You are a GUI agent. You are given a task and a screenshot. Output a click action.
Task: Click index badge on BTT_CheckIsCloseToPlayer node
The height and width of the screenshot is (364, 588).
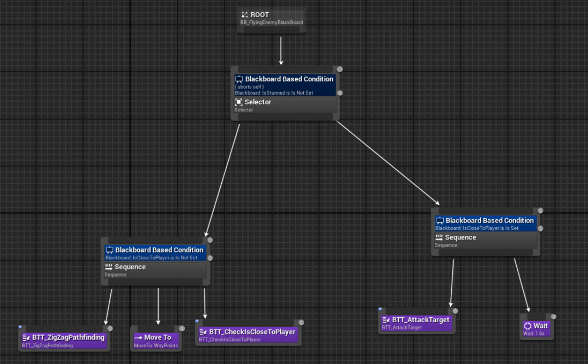tap(301, 322)
